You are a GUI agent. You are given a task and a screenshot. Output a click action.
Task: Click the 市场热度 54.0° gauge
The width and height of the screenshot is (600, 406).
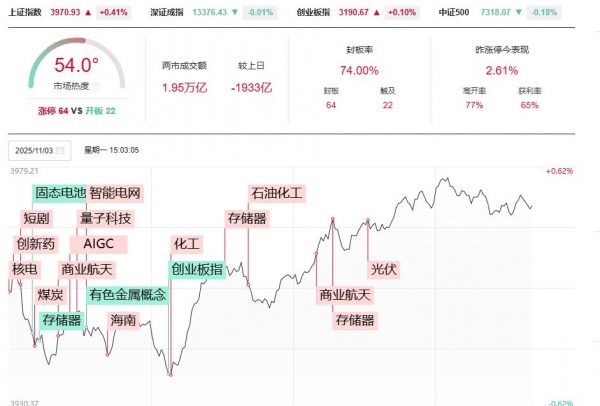point(76,72)
